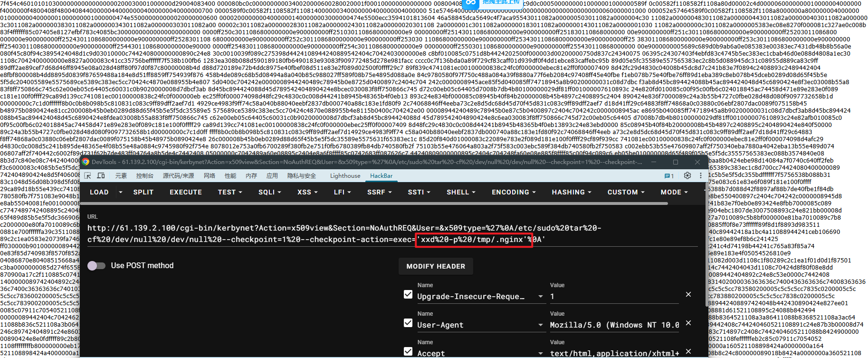Switch to the 元素 (Elements) tab
This screenshot has width=868, height=358.
click(121, 175)
